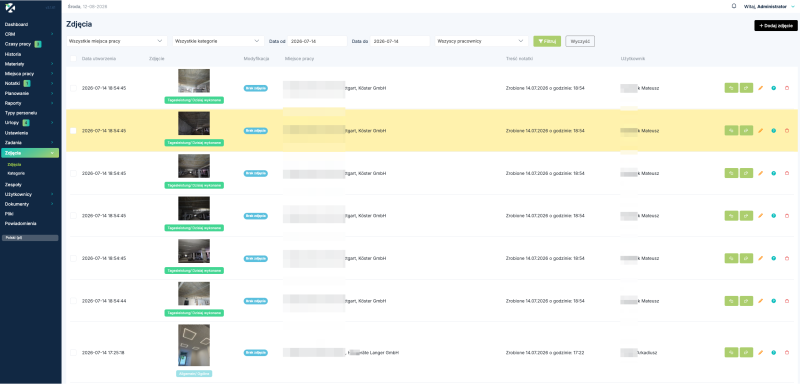Check the checkbox in the highlighted yellow row
Screen dimensions: 800x384
pos(73,131)
